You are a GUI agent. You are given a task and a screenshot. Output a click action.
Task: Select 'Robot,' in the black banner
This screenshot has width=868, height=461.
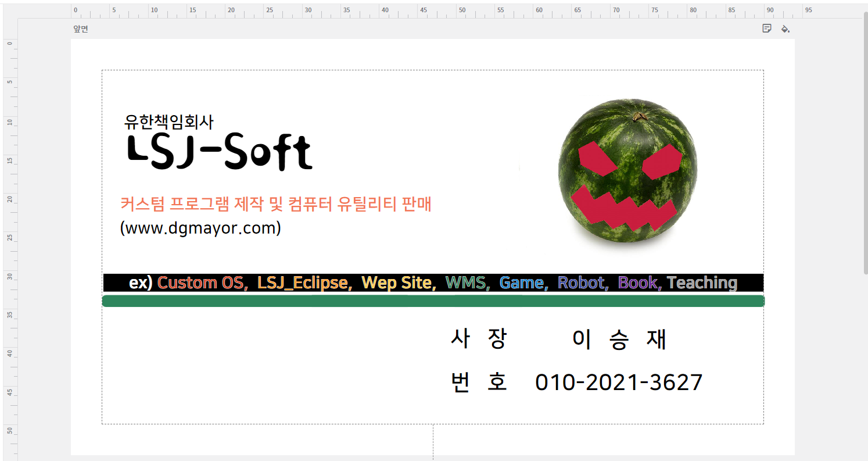tap(583, 283)
